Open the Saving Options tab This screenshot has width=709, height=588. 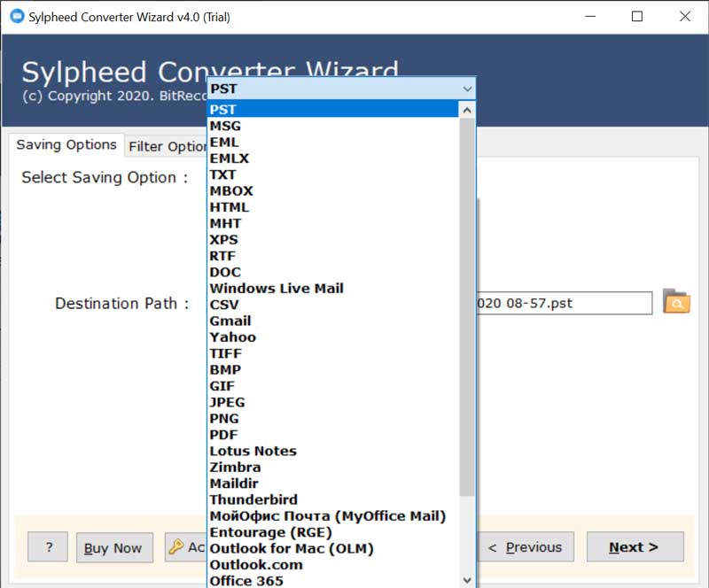(66, 144)
